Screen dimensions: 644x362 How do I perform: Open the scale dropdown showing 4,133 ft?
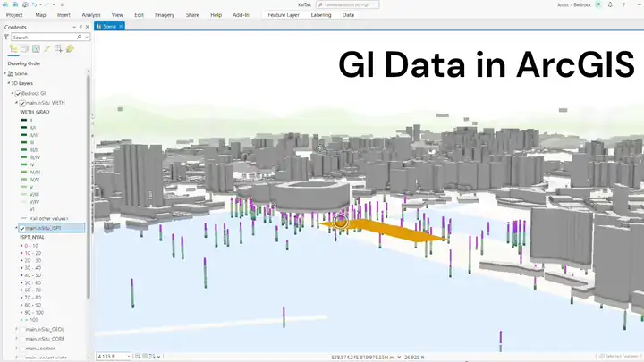click(x=129, y=357)
